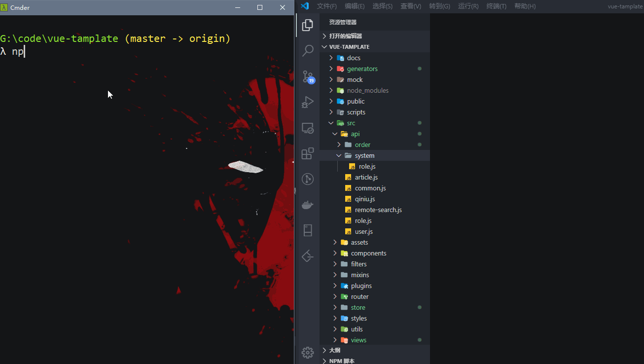The height and width of the screenshot is (364, 644).
Task: Maximize the Cmder window
Action: (260, 7)
